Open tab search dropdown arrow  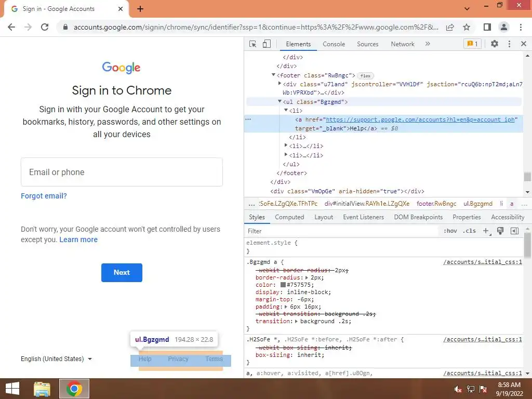[467, 9]
